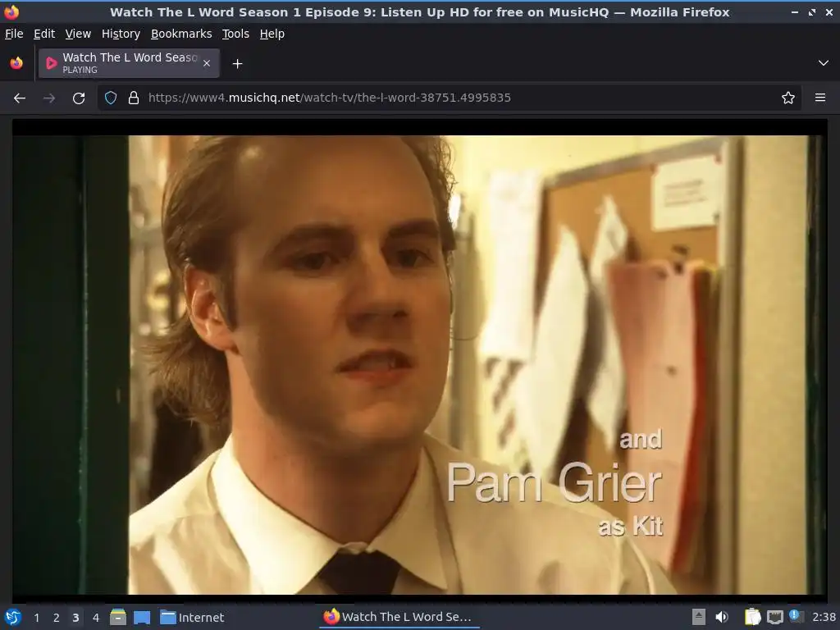Open the network connection tray icon
The image size is (840, 630).
[x=774, y=617]
